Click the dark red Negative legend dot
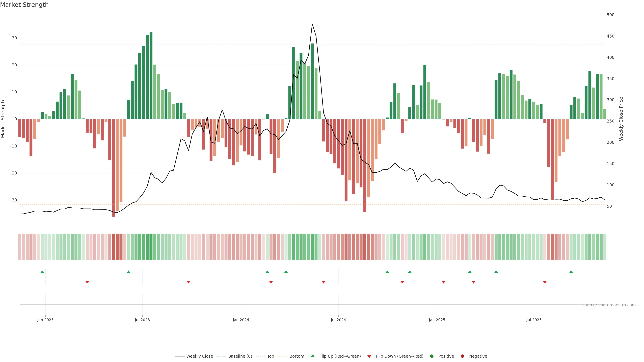Screen dimensions: 644x362 [x=462, y=356]
